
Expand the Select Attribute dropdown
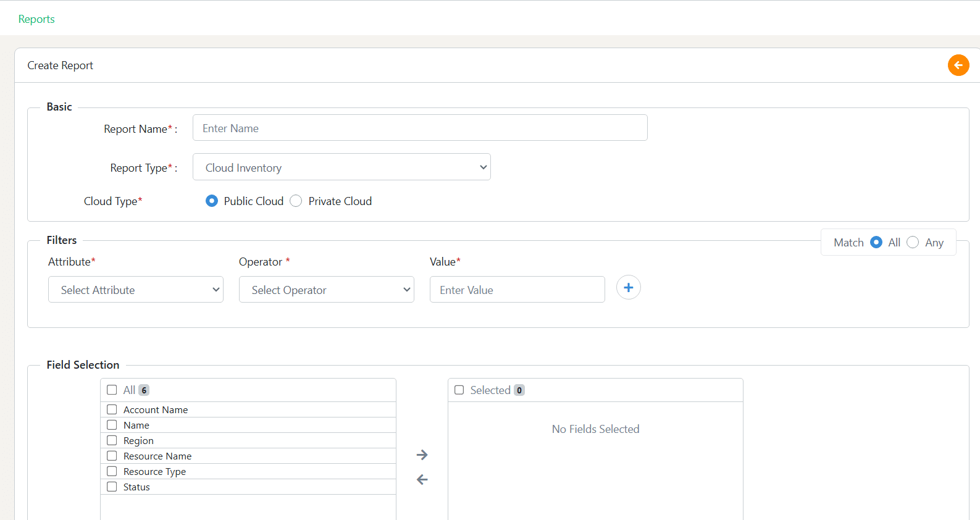(136, 290)
